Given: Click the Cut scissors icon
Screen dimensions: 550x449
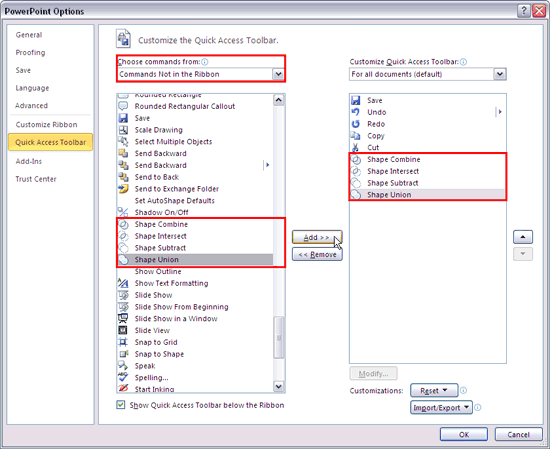Looking at the screenshot, I should [x=356, y=147].
